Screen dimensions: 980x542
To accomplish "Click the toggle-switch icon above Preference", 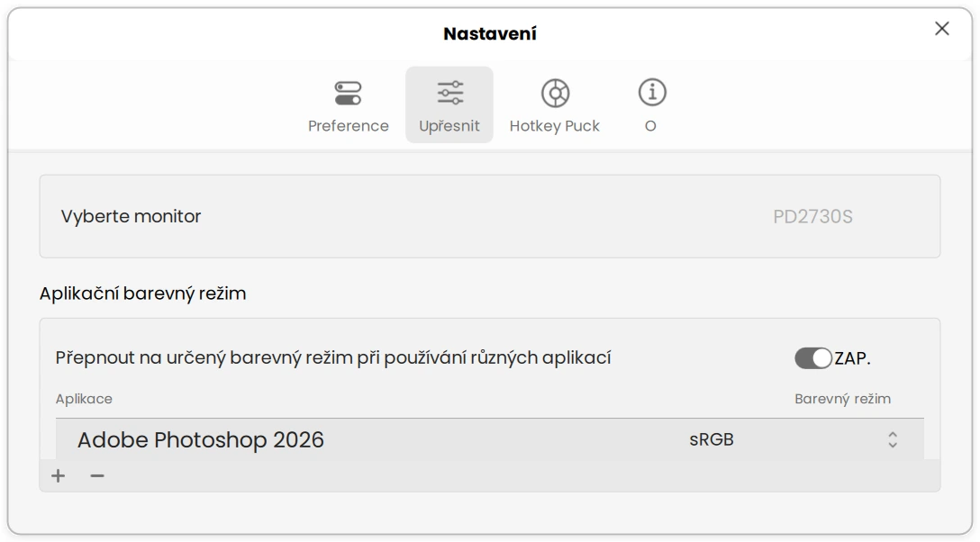I will tap(349, 90).
